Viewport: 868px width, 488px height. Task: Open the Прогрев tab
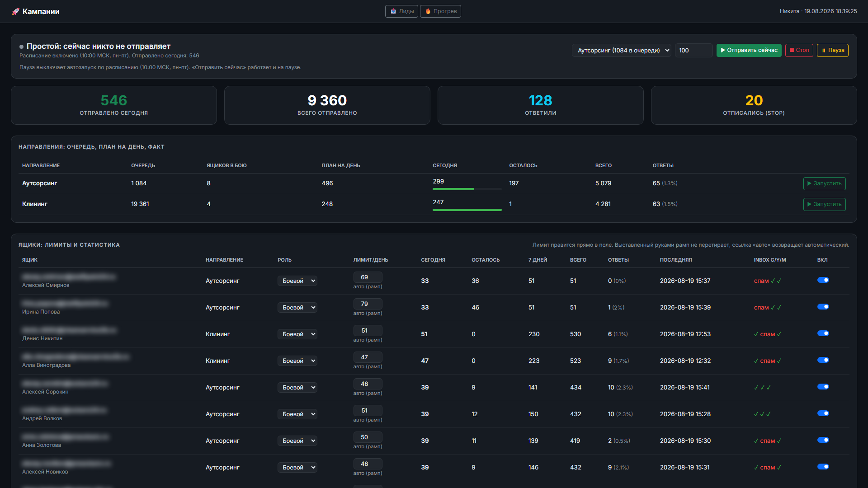(x=440, y=11)
